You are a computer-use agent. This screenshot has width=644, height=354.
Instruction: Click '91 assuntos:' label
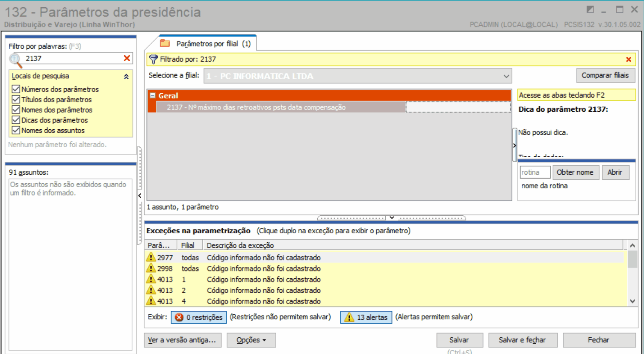[29, 172]
